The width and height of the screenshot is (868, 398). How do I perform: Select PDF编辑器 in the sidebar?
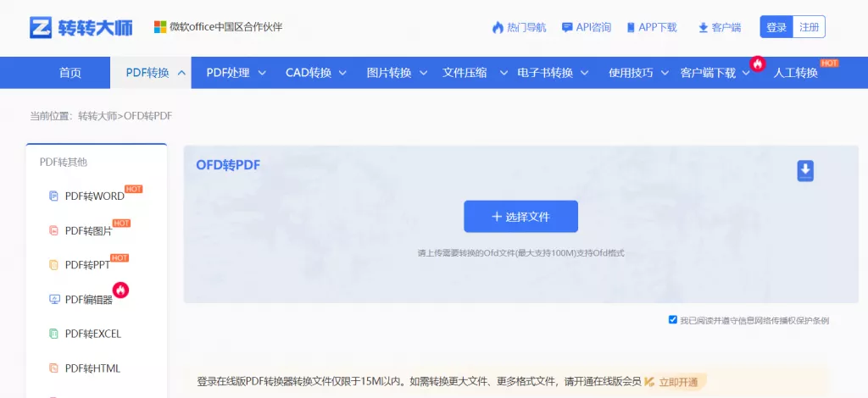point(88,300)
